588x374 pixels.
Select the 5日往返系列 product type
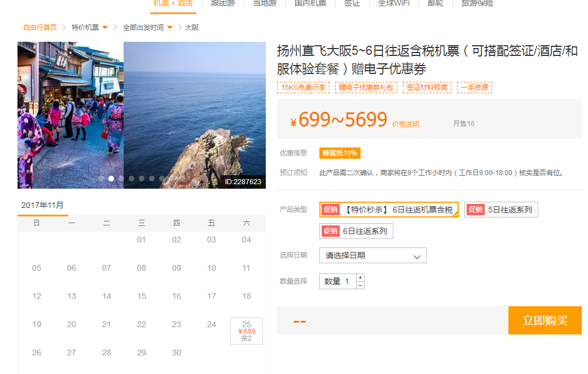(x=501, y=210)
